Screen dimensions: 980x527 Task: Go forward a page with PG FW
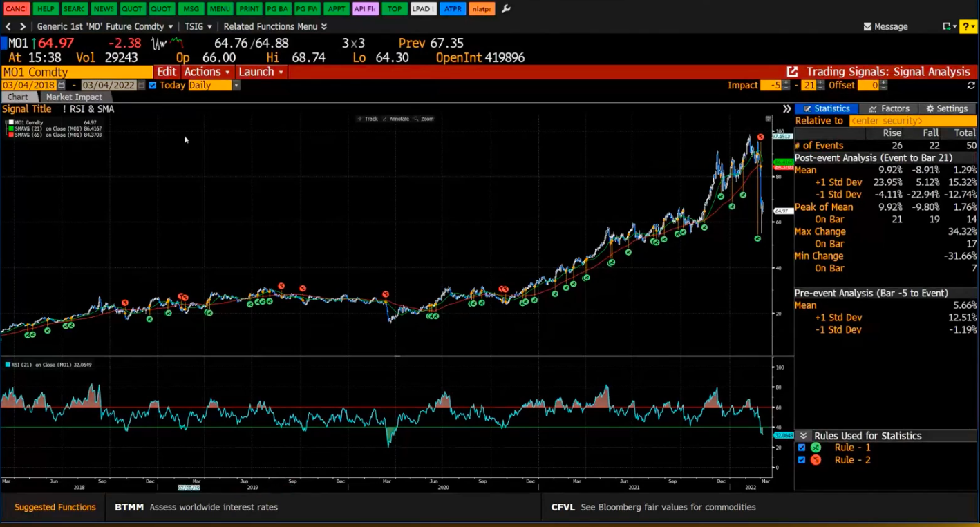point(306,8)
